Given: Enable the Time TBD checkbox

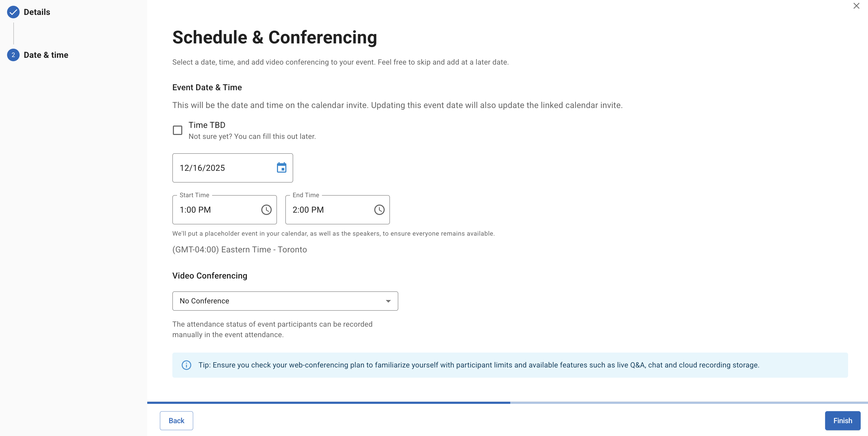Looking at the screenshot, I should pyautogui.click(x=178, y=131).
